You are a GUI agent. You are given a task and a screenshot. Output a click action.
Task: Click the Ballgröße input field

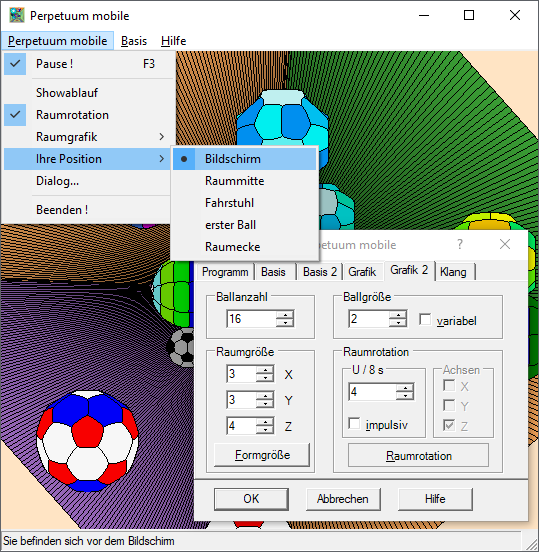pyautogui.click(x=369, y=319)
